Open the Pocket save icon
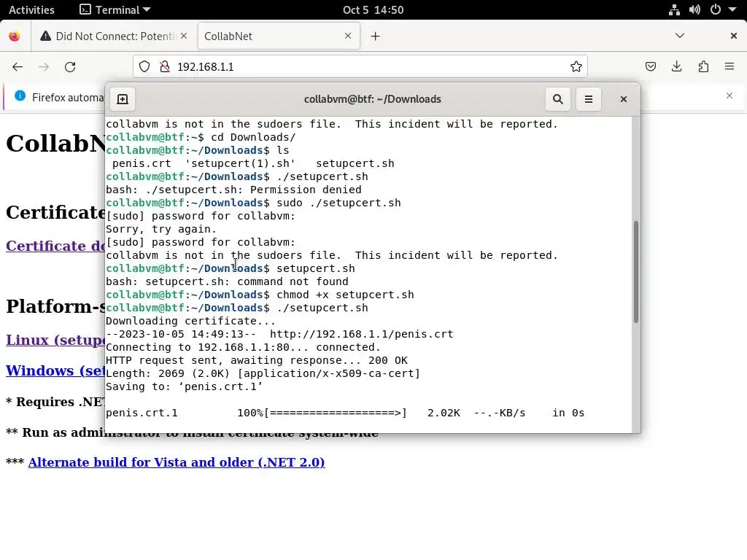 tap(651, 66)
